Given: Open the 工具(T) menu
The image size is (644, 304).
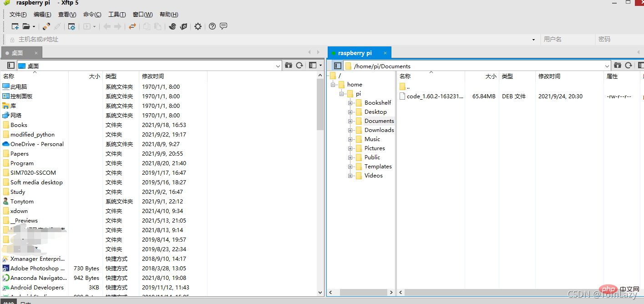Looking at the screenshot, I should tap(117, 15).
